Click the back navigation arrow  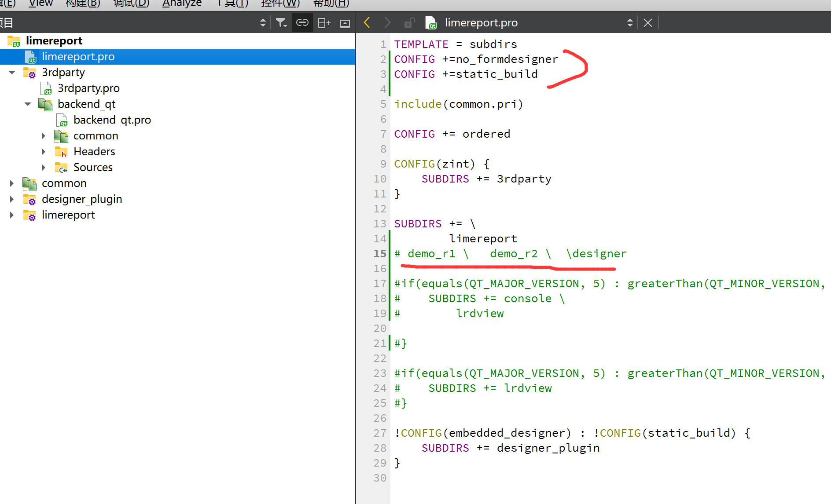(x=367, y=22)
